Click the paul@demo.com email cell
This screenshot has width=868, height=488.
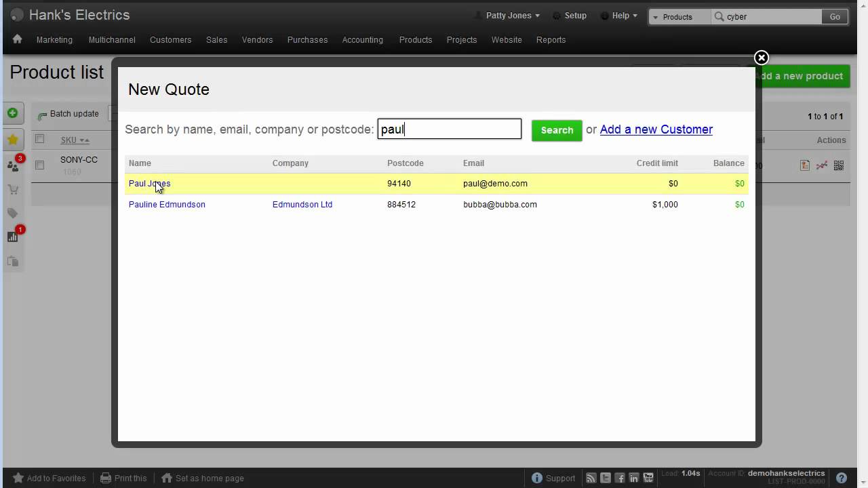[495, 184]
